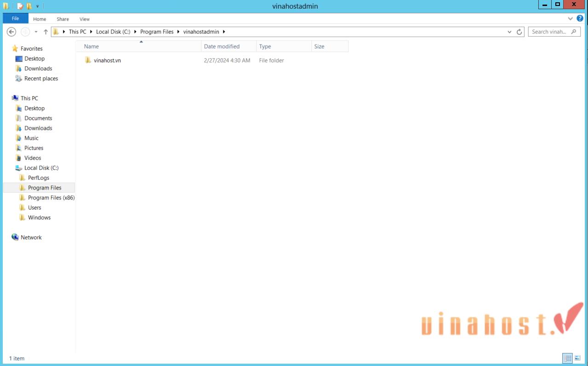The width and height of the screenshot is (588, 366).
Task: Click the Local Disk drive icon
Action: 18,168
